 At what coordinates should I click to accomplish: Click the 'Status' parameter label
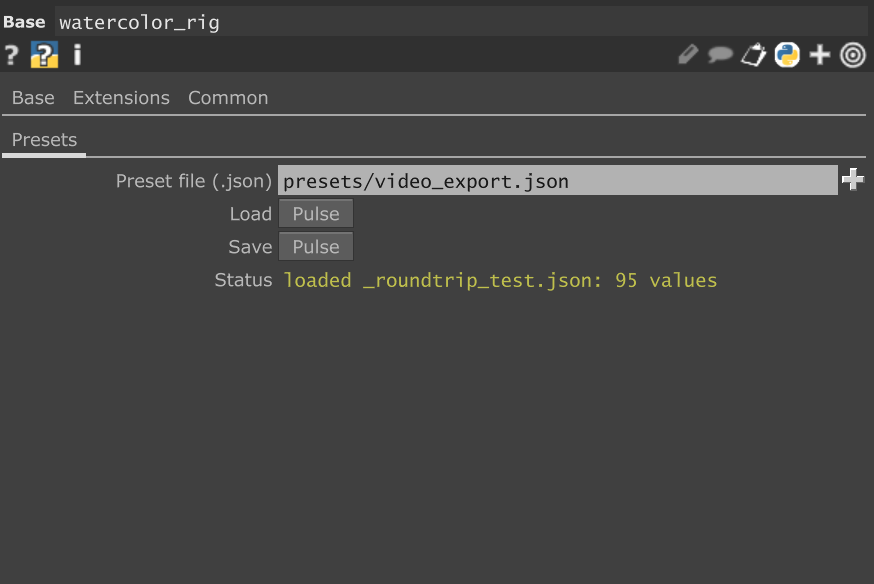click(x=244, y=280)
